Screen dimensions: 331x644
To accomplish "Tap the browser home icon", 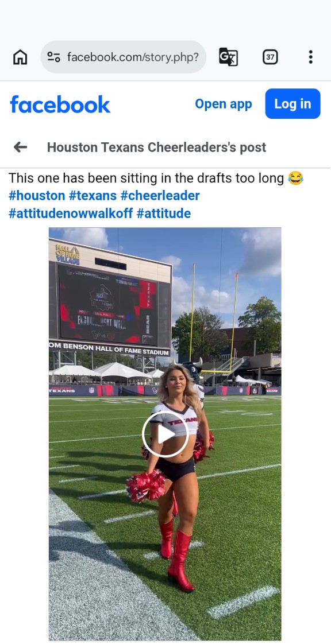I will pyautogui.click(x=20, y=57).
